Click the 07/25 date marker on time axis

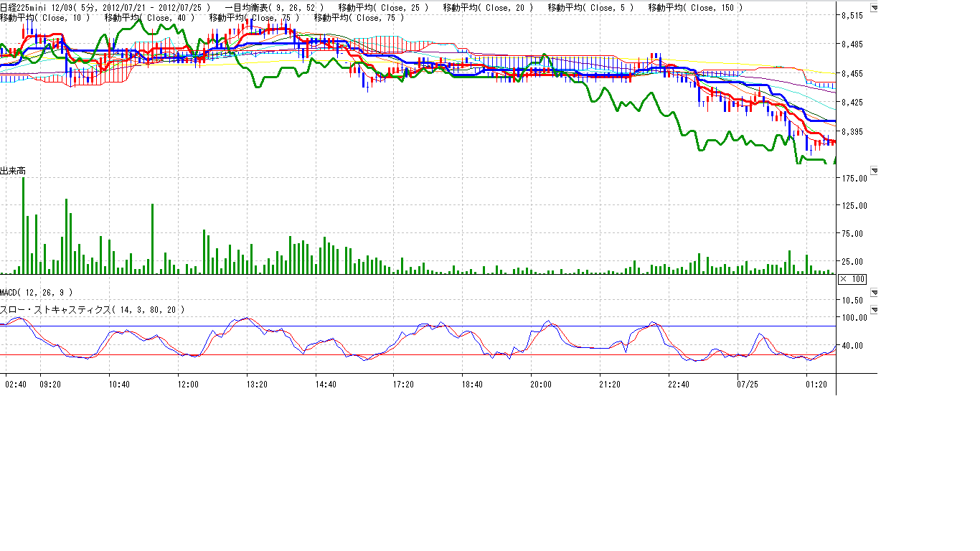pyautogui.click(x=748, y=385)
